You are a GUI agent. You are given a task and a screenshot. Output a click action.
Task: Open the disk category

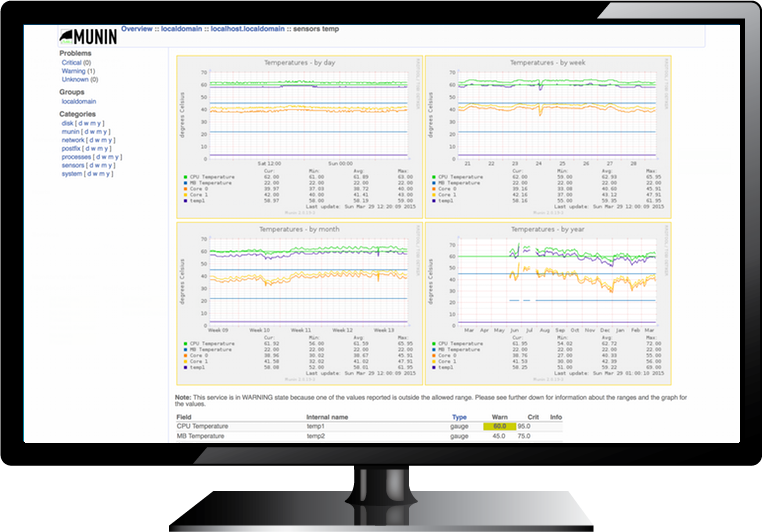pos(67,123)
